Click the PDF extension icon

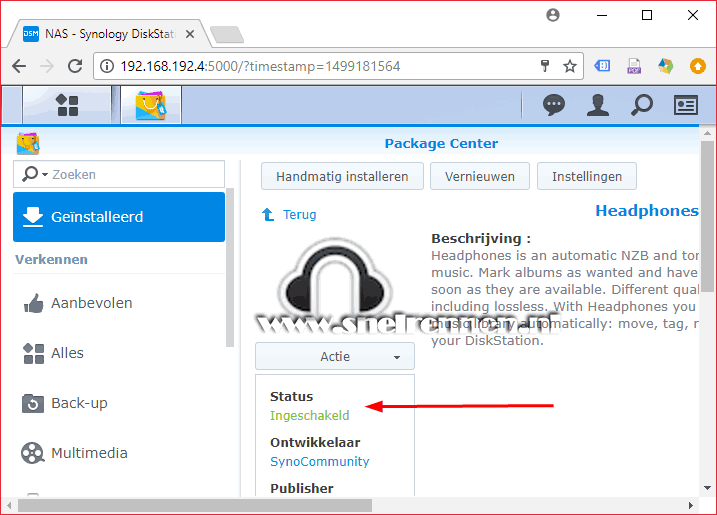634,66
